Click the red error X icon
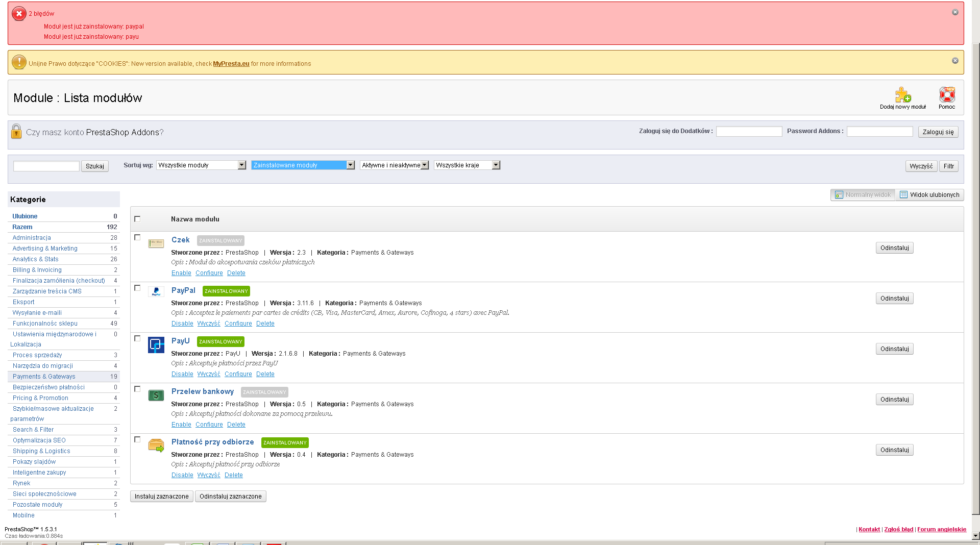 click(x=19, y=14)
